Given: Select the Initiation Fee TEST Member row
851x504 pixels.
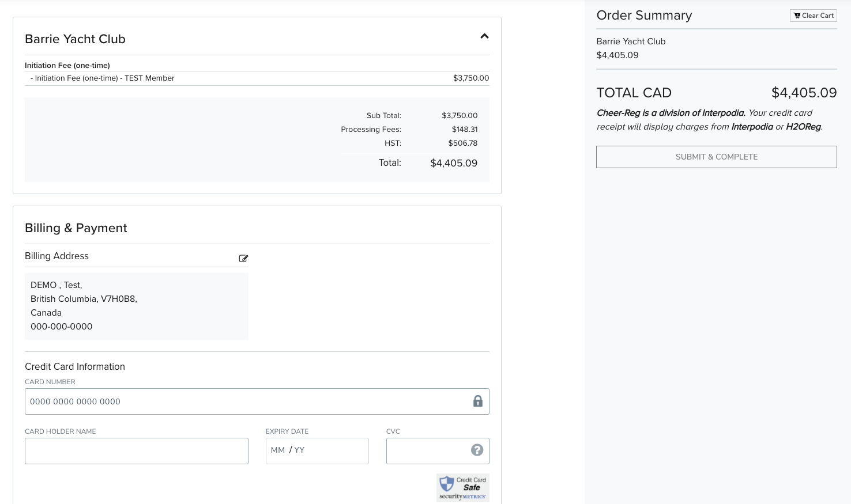Looking at the screenshot, I should (x=257, y=78).
